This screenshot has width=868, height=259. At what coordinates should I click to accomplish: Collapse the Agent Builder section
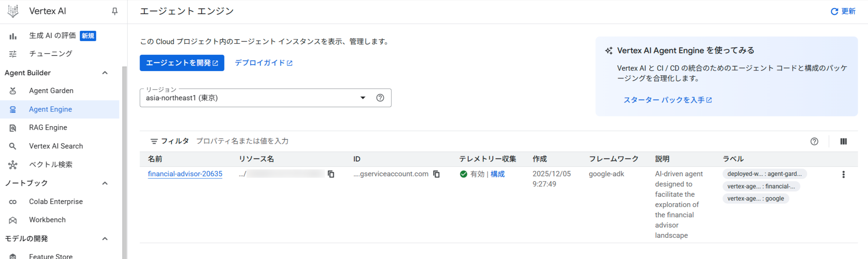point(105,73)
